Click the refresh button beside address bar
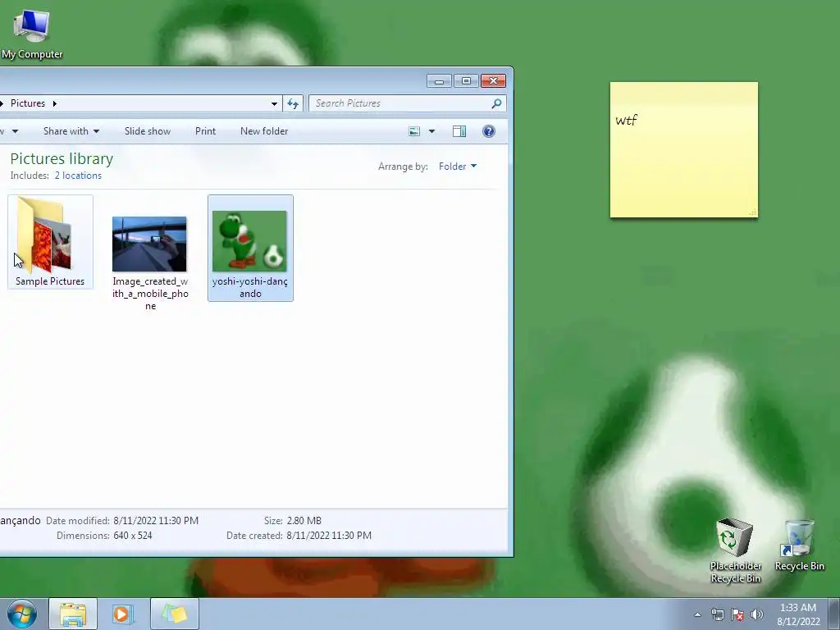Screen dimensions: 840x630 coord(293,103)
